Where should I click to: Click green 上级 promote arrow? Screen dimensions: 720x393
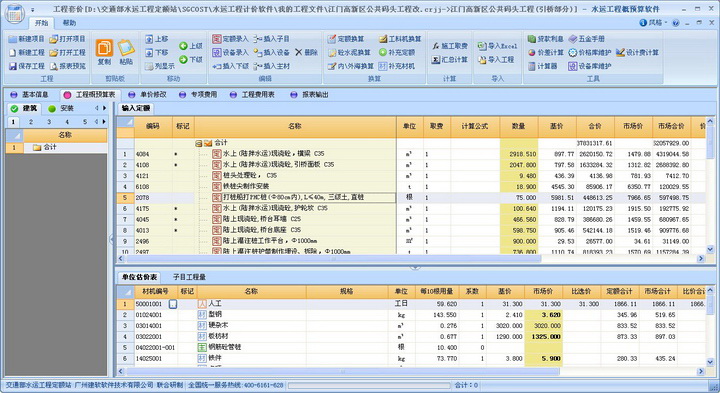point(183,46)
